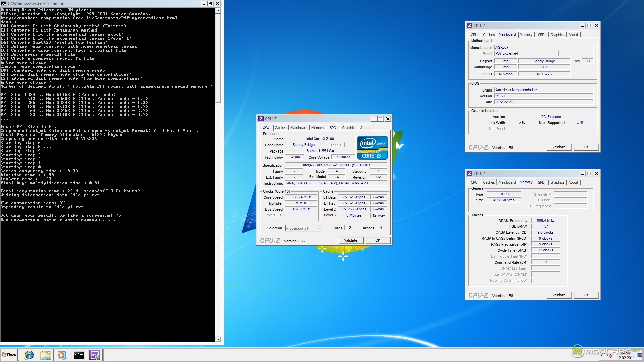This screenshot has width=644, height=362.
Task: Minimize the Mainboard CPU-Z window
Action: click(x=583, y=25)
